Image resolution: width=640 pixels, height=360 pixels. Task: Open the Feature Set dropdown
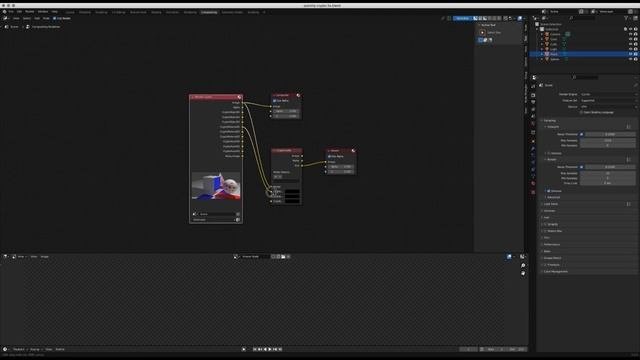pos(608,100)
